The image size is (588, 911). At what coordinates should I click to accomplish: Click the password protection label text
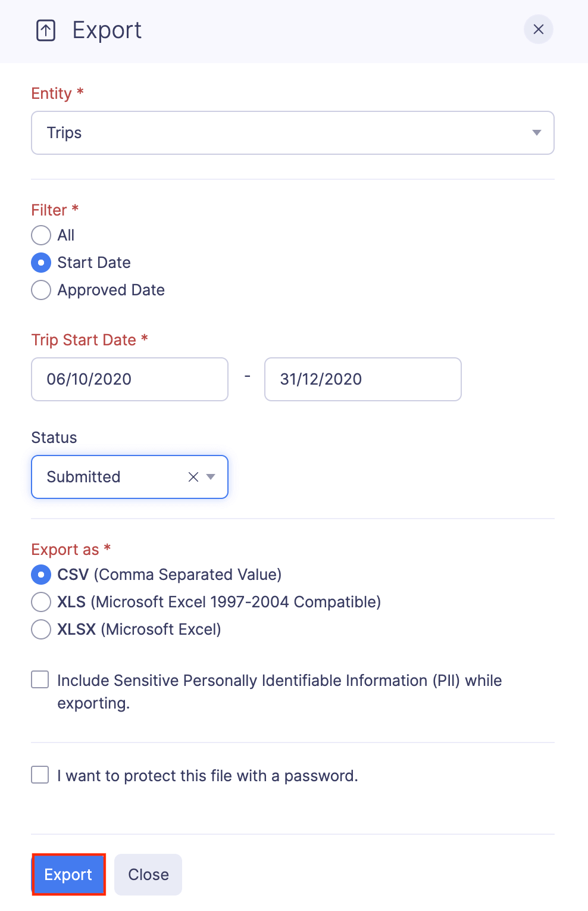pos(208,776)
